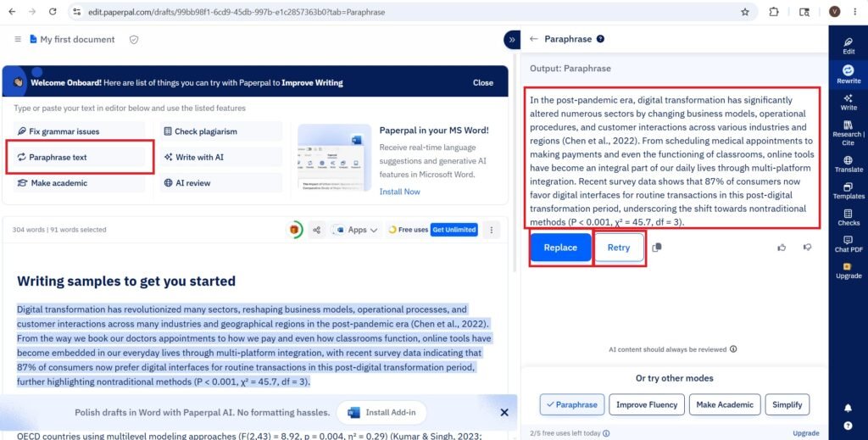Click My first document title
The height and width of the screenshot is (440, 868).
click(77, 39)
